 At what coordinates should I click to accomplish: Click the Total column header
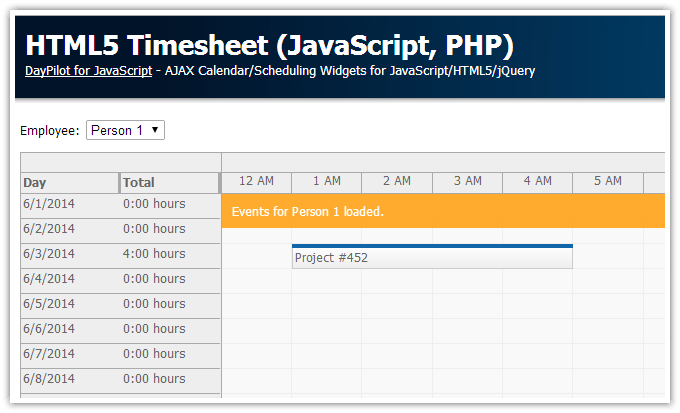pos(169,183)
